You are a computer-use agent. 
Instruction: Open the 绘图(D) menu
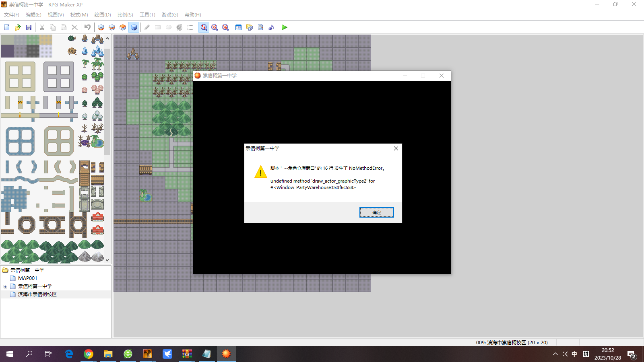(x=103, y=15)
